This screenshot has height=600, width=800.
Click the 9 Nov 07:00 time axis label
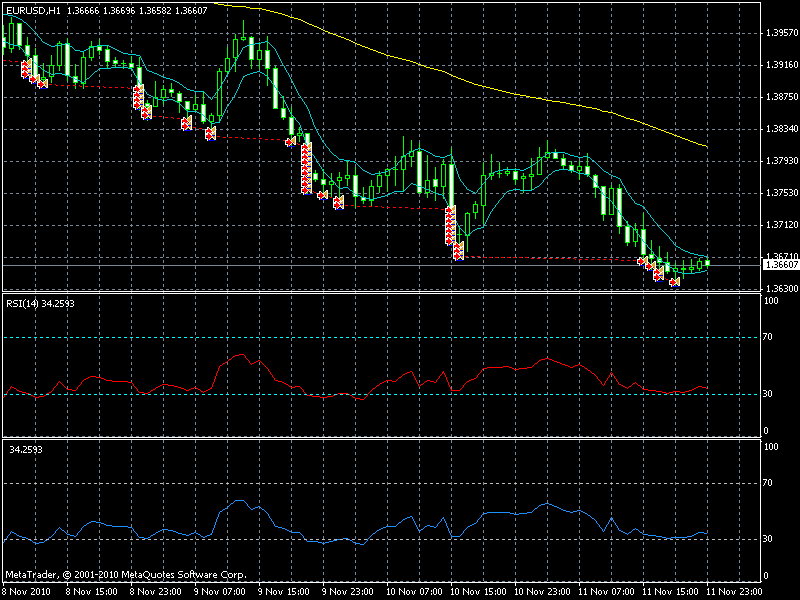(220, 592)
